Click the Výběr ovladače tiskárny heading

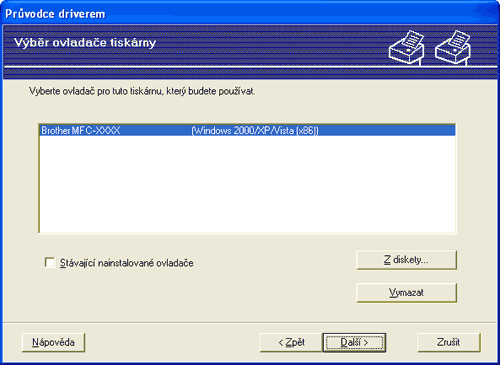pyautogui.click(x=85, y=43)
